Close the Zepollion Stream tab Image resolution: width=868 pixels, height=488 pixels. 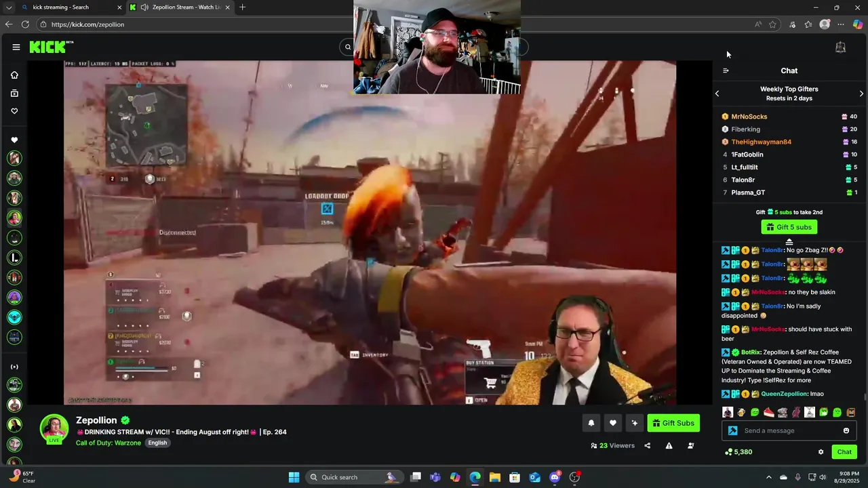tap(227, 7)
